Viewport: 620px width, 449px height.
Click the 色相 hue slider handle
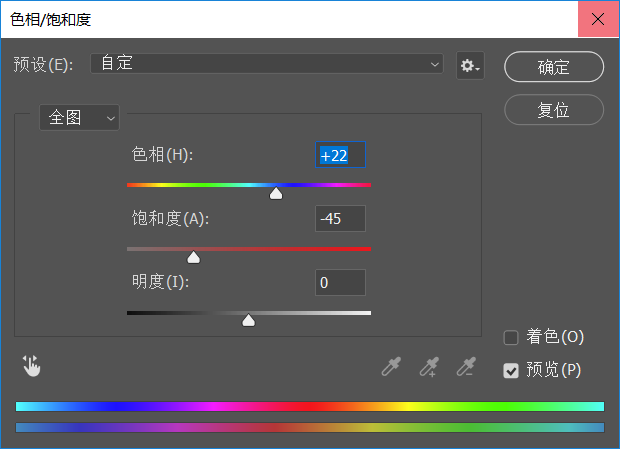276,194
